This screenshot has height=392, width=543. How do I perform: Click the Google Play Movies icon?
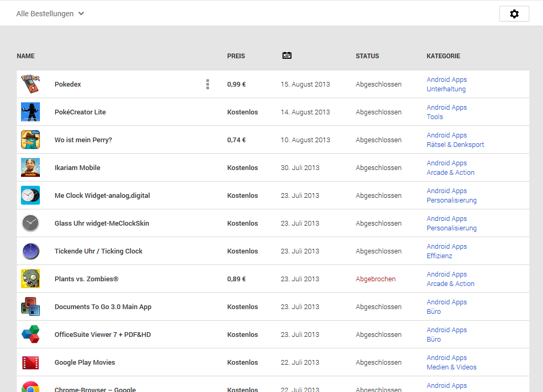click(x=30, y=362)
